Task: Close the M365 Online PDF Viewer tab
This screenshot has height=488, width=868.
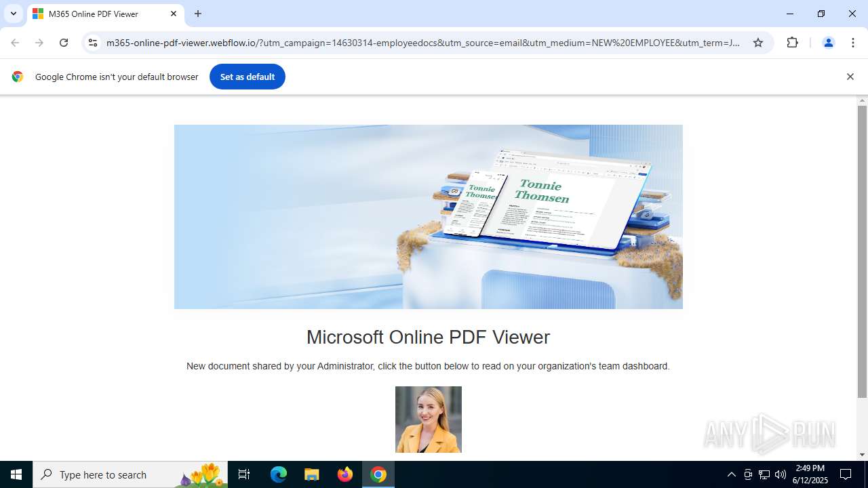Action: (x=174, y=14)
